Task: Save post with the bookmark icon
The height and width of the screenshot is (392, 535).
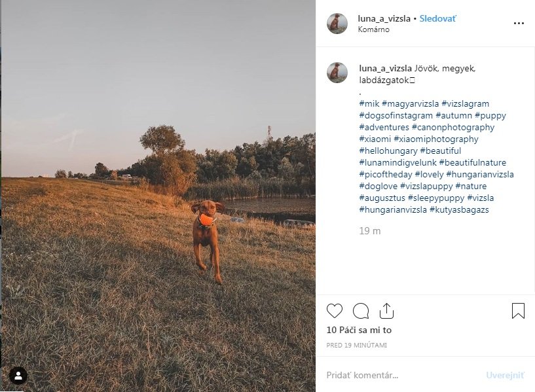Action: [518, 311]
